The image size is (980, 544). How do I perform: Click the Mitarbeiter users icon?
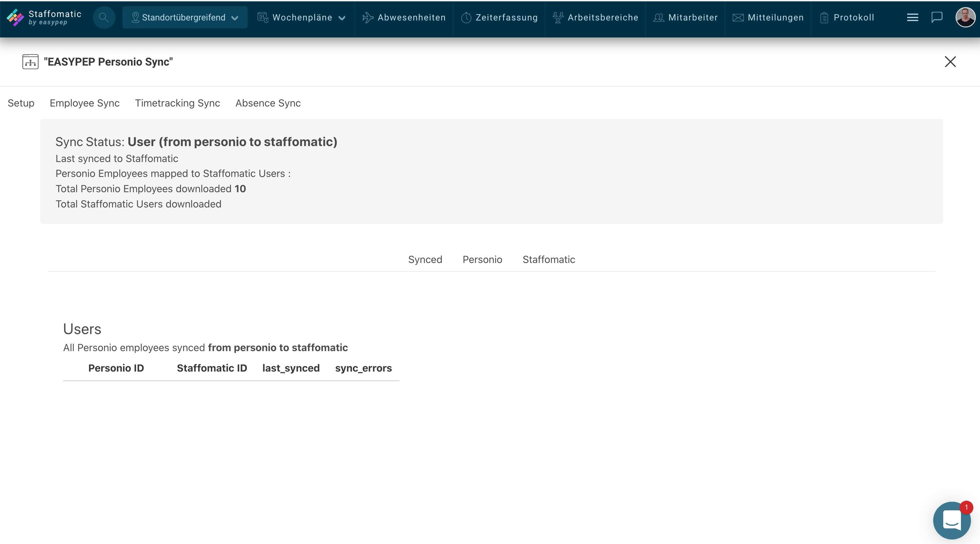coord(659,17)
